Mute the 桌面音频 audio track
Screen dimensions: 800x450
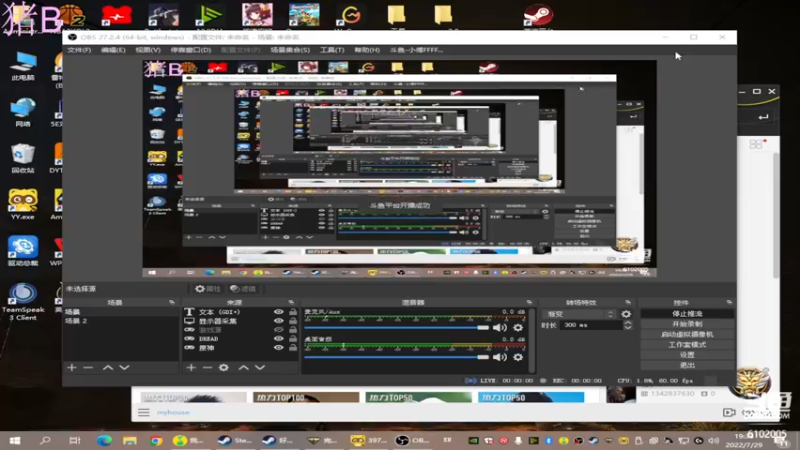coord(499,357)
